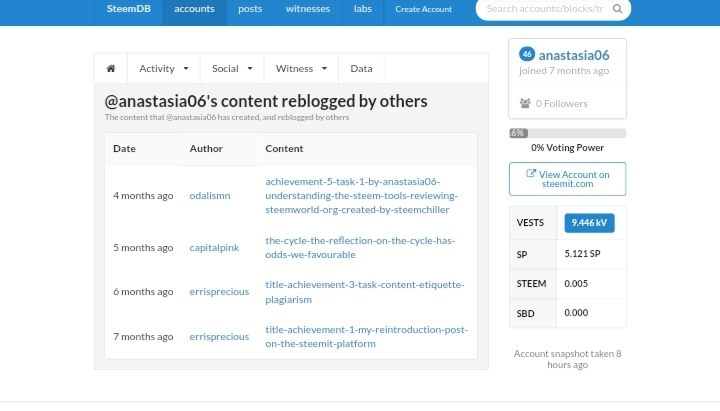Click the 6% voting power progress bar
Image resolution: width=720 pixels, height=411 pixels.
click(568, 133)
